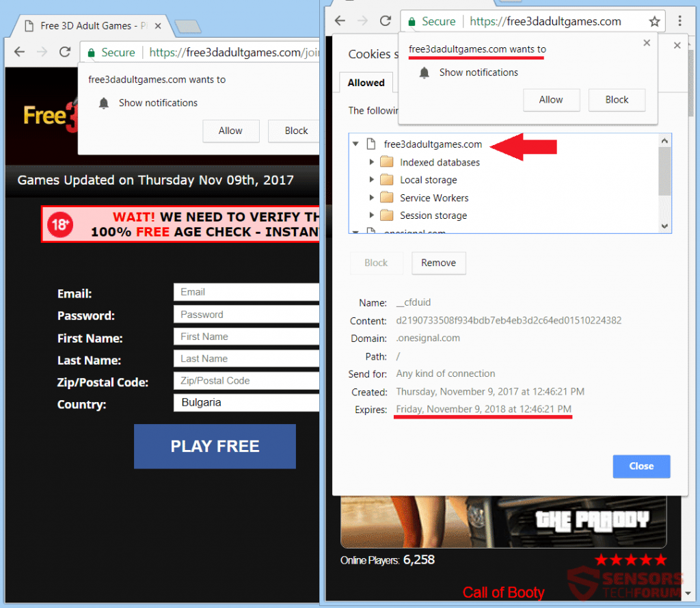Image resolution: width=700 pixels, height=608 pixels.
Task: Remove the selected __cfduid cookie
Action: point(438,263)
